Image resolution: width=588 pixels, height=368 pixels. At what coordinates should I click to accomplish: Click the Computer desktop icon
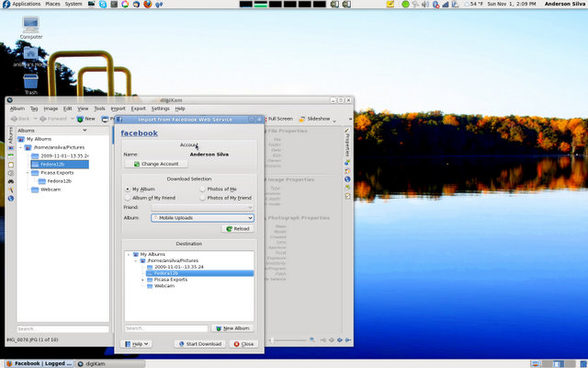coord(31,26)
